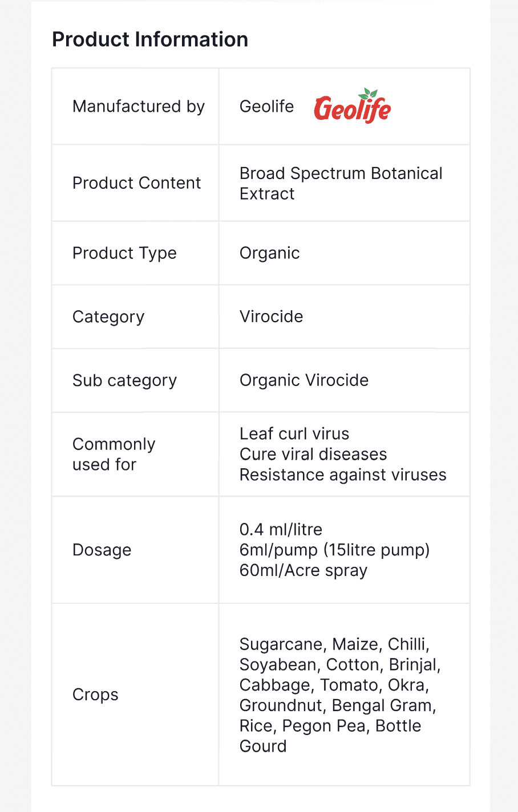Viewport: 518px width, 812px height.
Task: Click the Product Type label
Action: 124,253
